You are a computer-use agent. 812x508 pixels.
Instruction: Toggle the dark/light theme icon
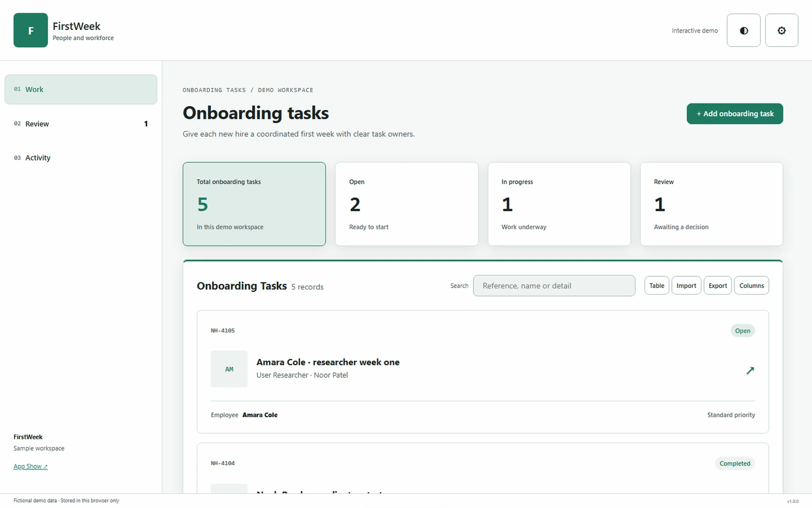743,30
